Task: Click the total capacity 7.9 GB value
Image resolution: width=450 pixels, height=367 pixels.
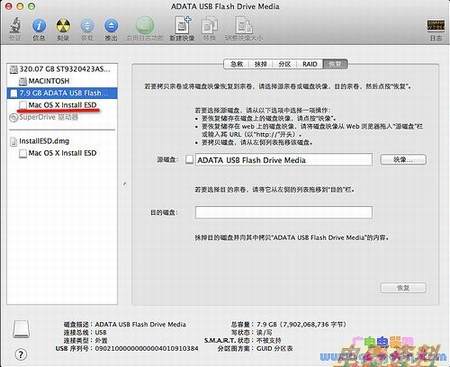Action: tap(301, 324)
